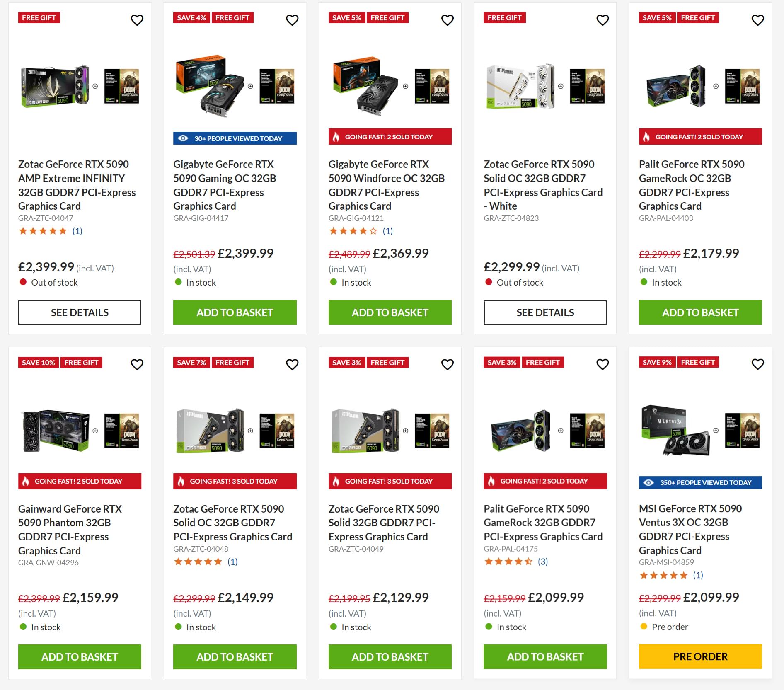Wishlist heart on Zotac AMP Extreme INFINITY card
This screenshot has width=784, height=690.
[137, 20]
